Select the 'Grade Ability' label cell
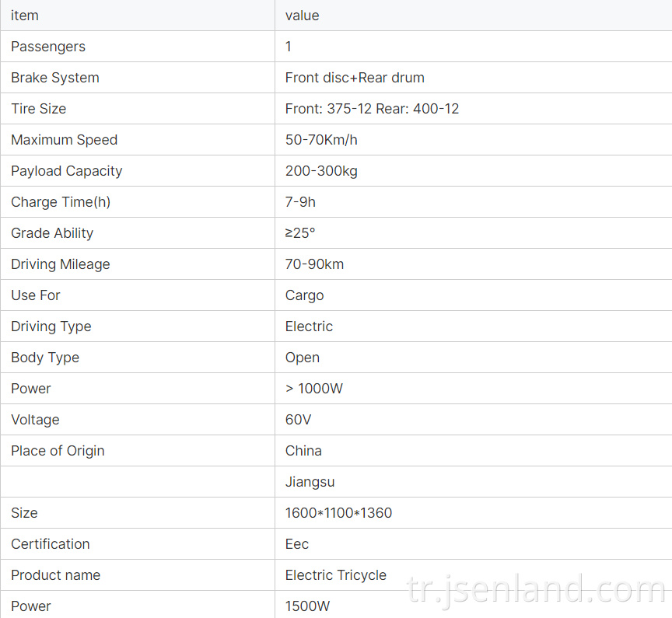The height and width of the screenshot is (618, 672). (x=138, y=233)
